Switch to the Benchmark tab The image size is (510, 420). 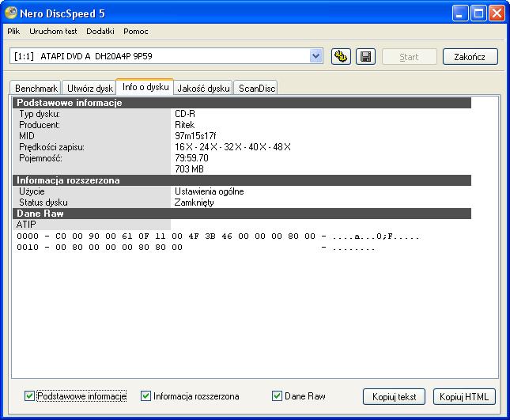36,88
